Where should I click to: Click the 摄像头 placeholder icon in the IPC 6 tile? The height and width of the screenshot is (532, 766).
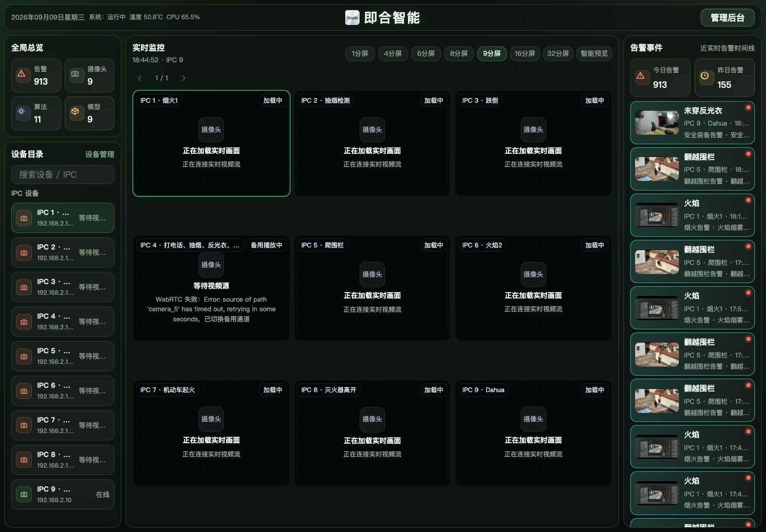point(534,275)
